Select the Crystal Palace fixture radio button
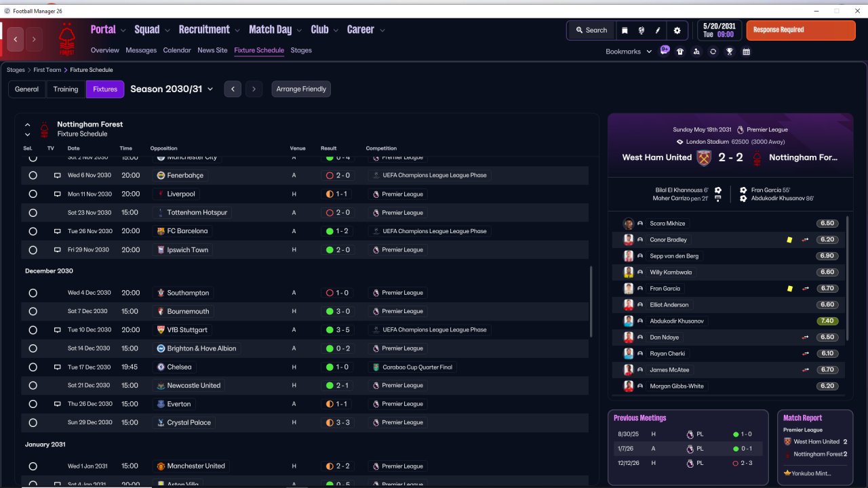 33,423
